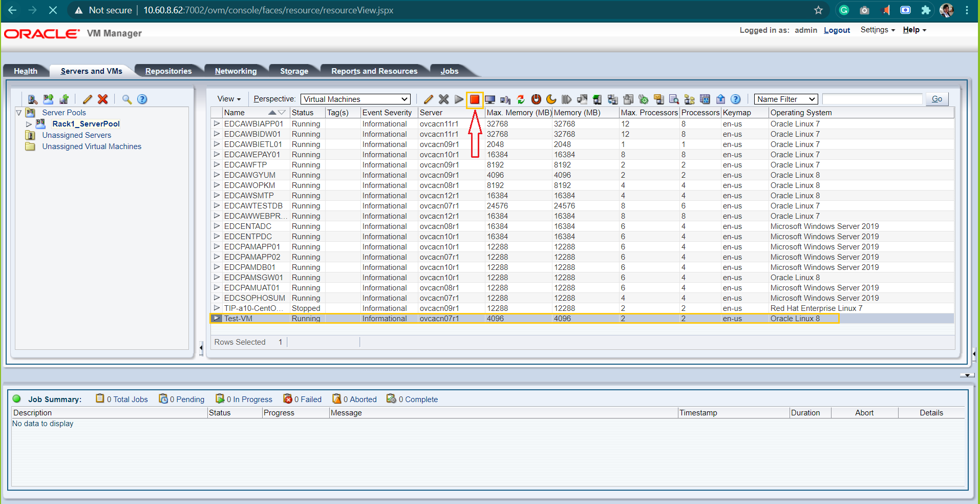Click the red Stop virtual machine icon
This screenshot has height=504, width=980.
[x=475, y=99]
